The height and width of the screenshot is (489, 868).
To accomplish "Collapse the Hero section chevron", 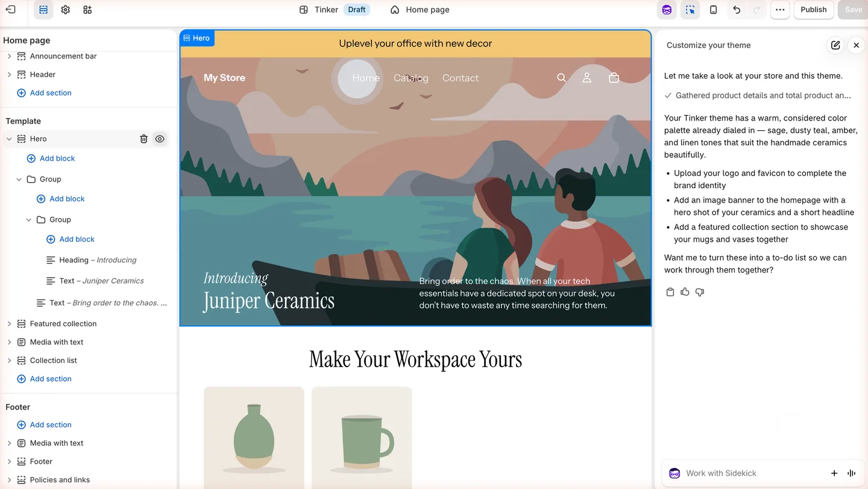I will click(9, 139).
